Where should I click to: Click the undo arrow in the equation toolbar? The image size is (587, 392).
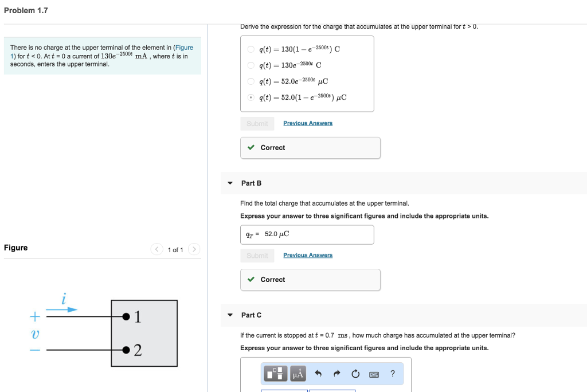click(318, 373)
